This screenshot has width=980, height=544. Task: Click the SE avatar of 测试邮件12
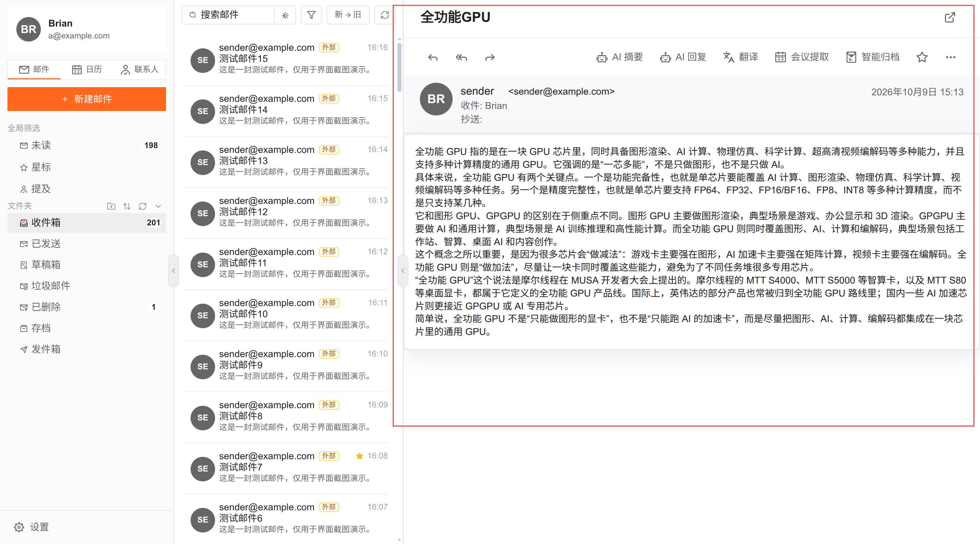pos(202,213)
